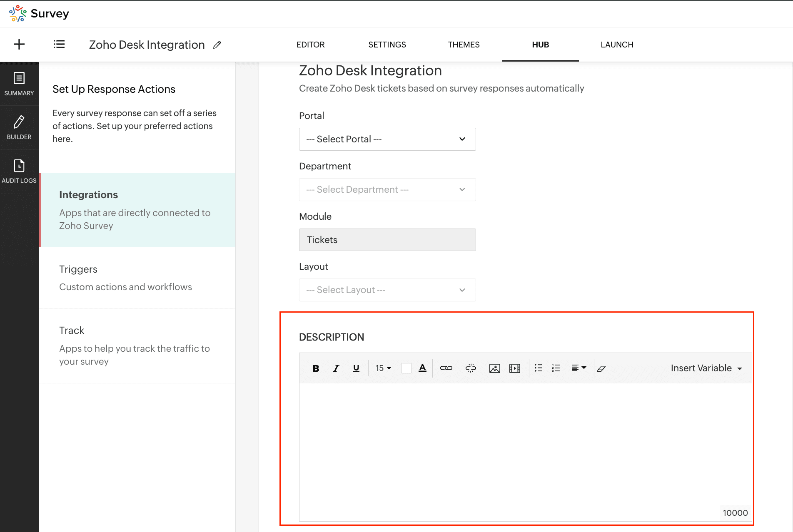Viewport: 793px width, 532px height.
Task: Apply numbered list formatting
Action: 556,368
